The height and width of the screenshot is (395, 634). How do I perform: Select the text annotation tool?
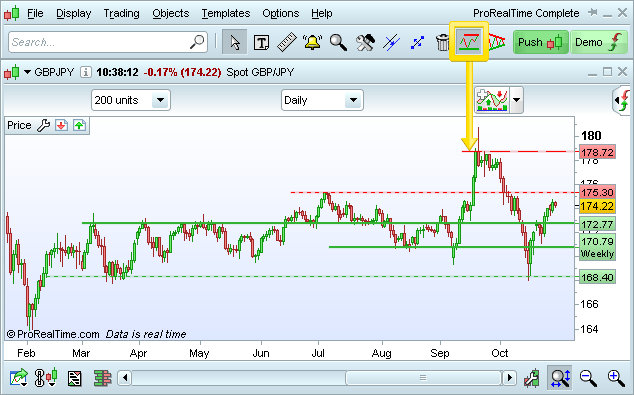261,42
